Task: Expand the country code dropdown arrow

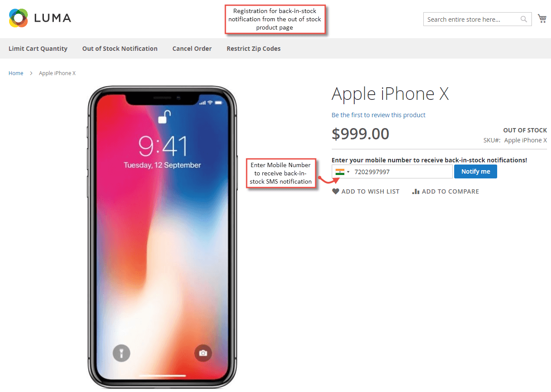Action: 348,172
